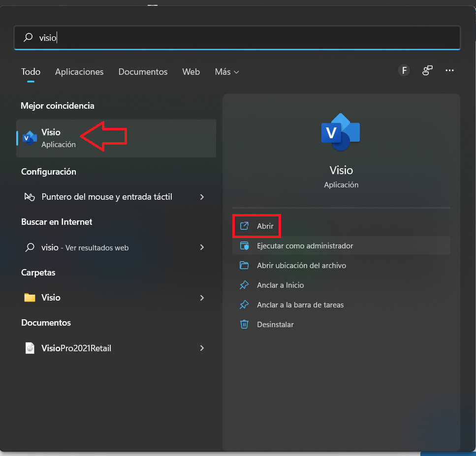The width and height of the screenshot is (476, 456).
Task: Open the three-dots more options menu
Action: [449, 71]
